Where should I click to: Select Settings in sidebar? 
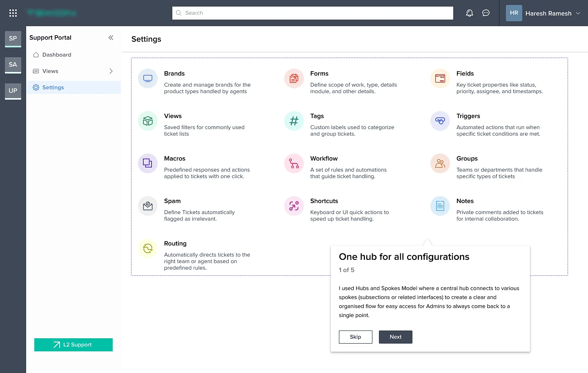pos(73,87)
